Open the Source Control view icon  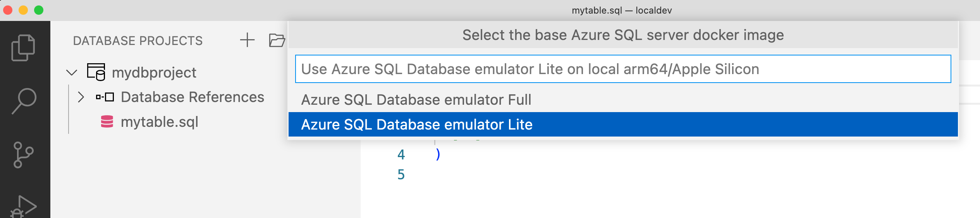pyautogui.click(x=23, y=155)
